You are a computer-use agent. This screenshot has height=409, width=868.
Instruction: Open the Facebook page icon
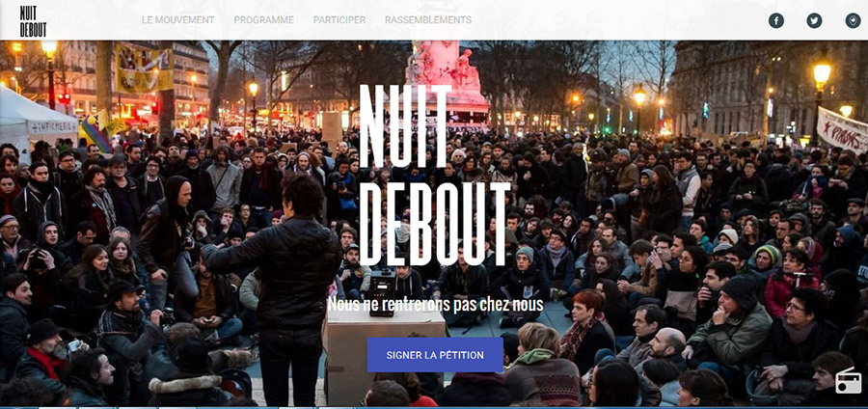[x=776, y=21]
